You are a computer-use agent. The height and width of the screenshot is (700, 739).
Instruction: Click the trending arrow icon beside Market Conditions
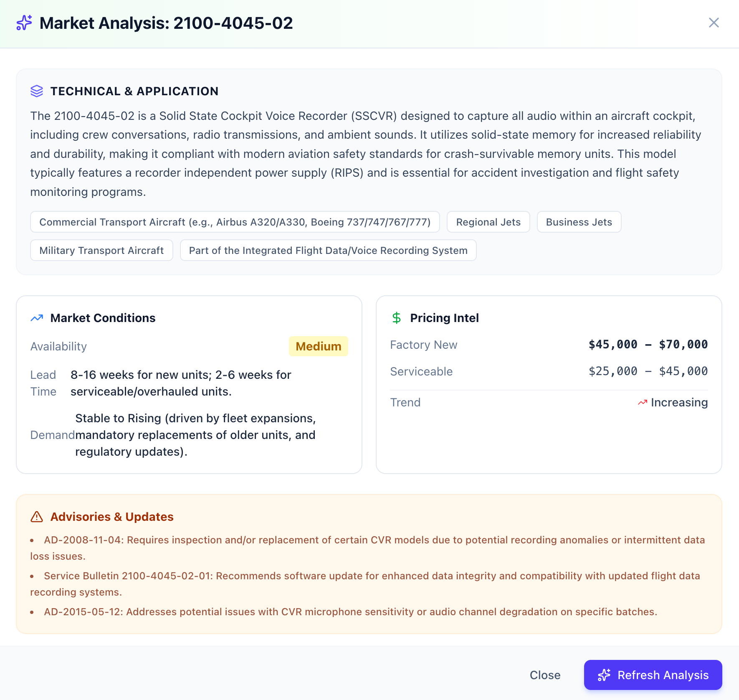[37, 318]
